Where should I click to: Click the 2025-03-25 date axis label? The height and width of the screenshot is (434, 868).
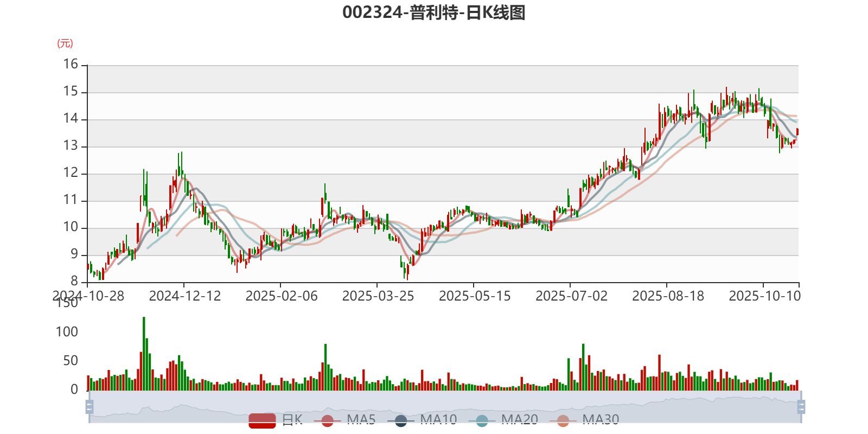coord(378,296)
